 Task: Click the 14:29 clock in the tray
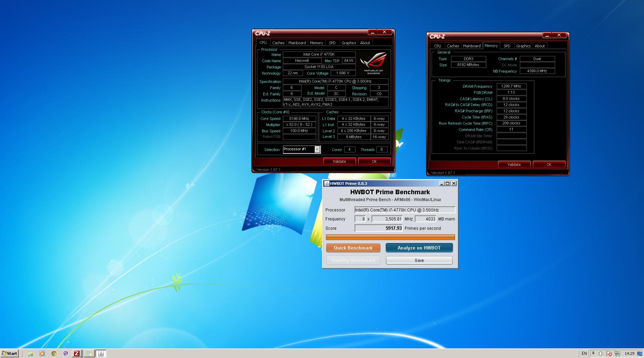click(x=629, y=354)
